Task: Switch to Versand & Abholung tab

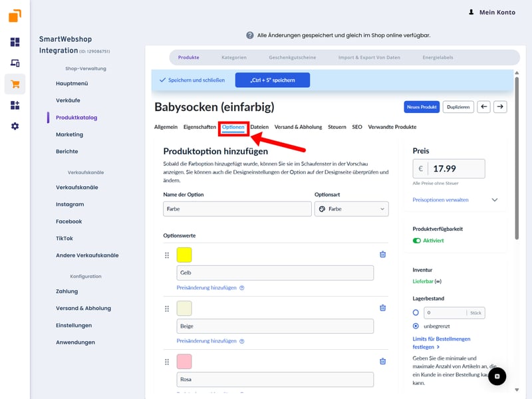Action: (298, 127)
